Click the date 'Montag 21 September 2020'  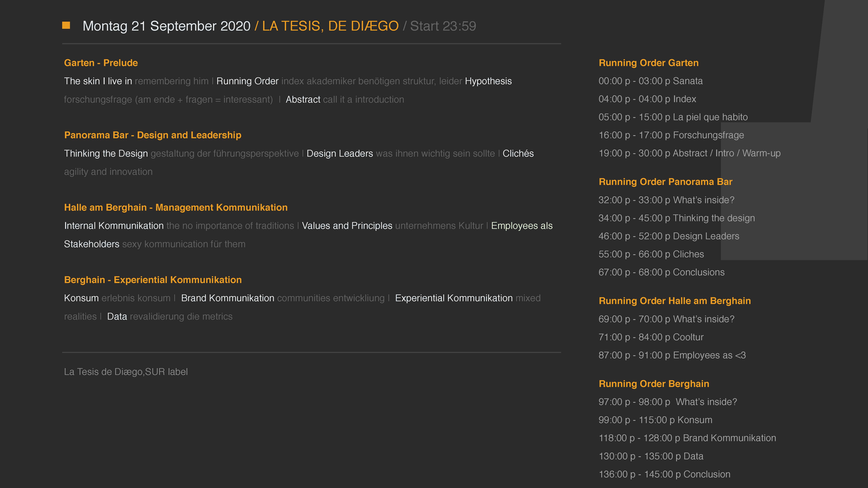pos(166,26)
